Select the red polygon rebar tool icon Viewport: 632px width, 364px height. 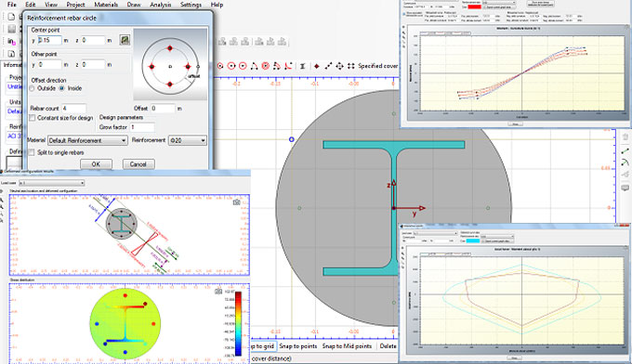(277, 66)
